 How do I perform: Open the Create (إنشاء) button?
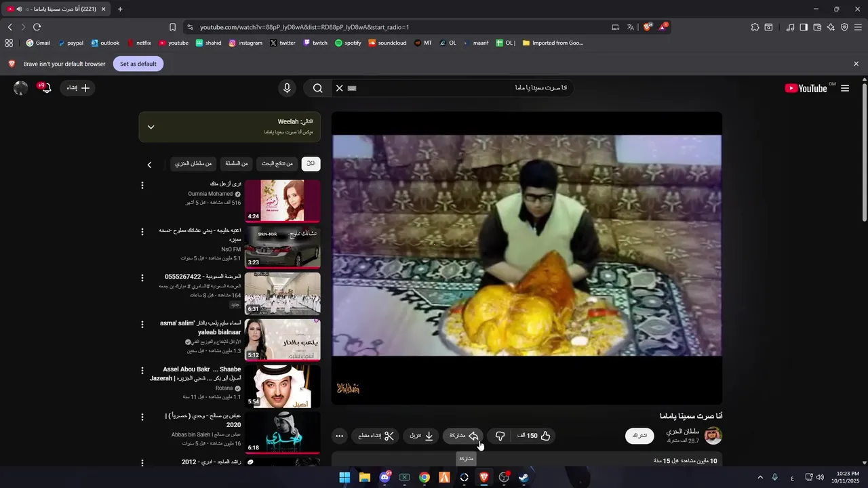pos(78,88)
